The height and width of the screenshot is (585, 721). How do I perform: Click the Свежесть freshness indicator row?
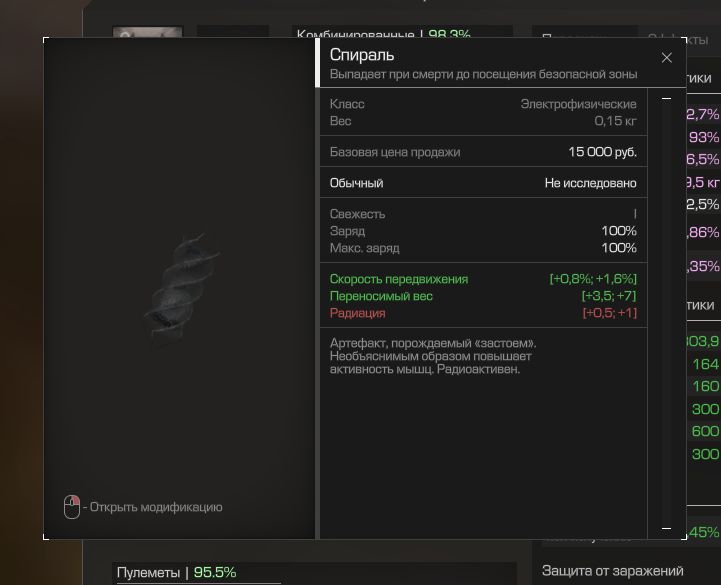click(483, 214)
